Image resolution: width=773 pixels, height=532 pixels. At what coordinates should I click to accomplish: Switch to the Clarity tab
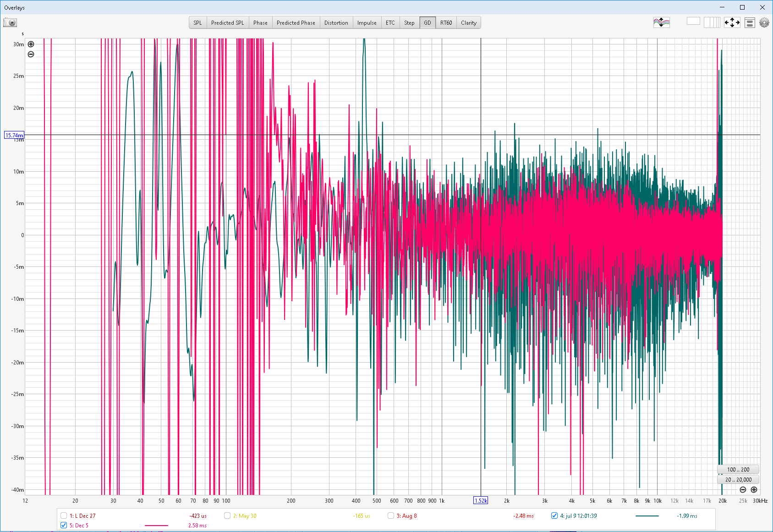[x=469, y=23]
